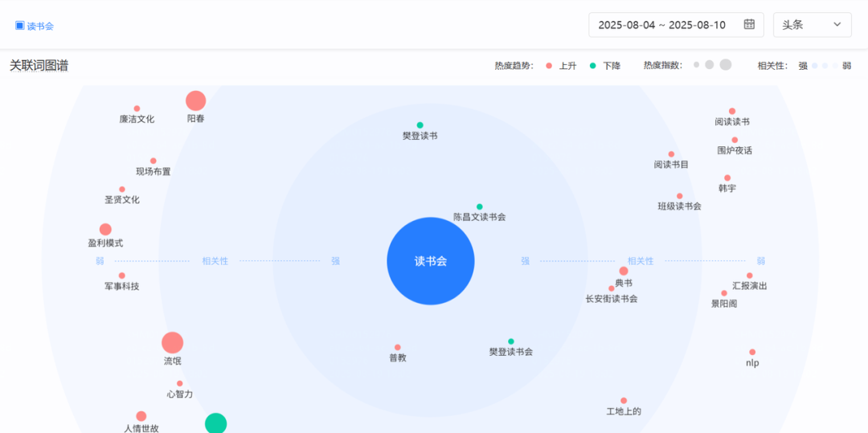Click the 景阳阁 node dot
Viewport: 868px width, 433px height.
[x=723, y=293]
